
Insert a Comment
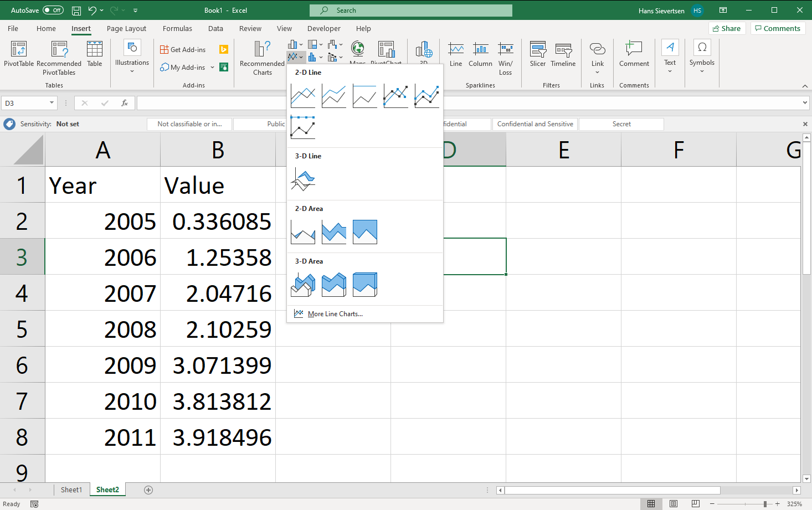pos(634,54)
